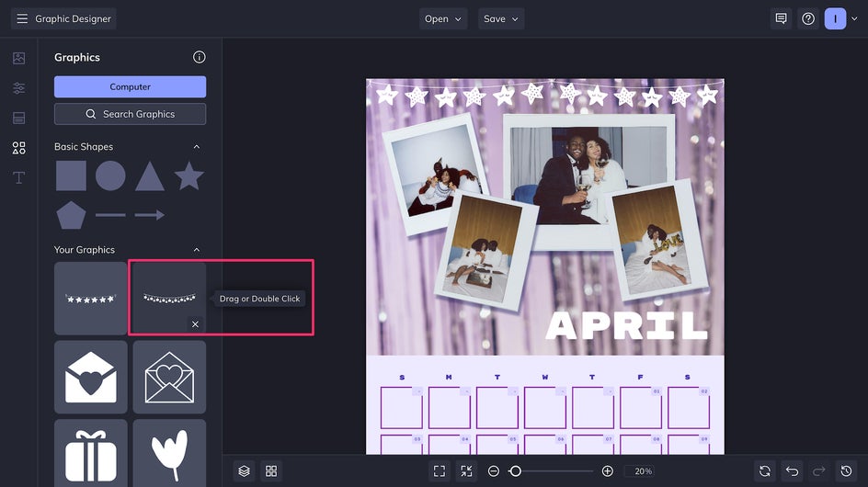Click the user profile avatar
The image size is (868, 487).
[x=835, y=18]
